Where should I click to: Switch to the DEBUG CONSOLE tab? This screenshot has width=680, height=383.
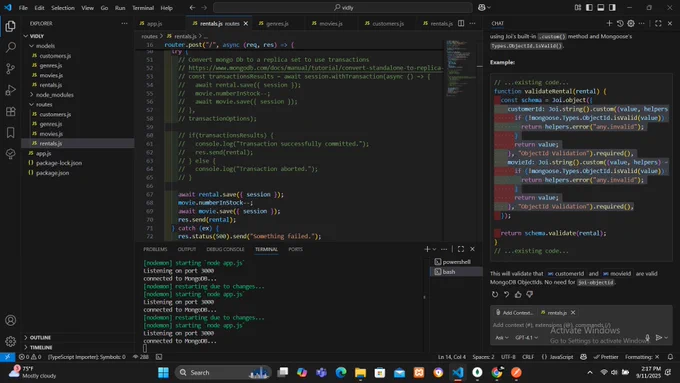coord(225,249)
